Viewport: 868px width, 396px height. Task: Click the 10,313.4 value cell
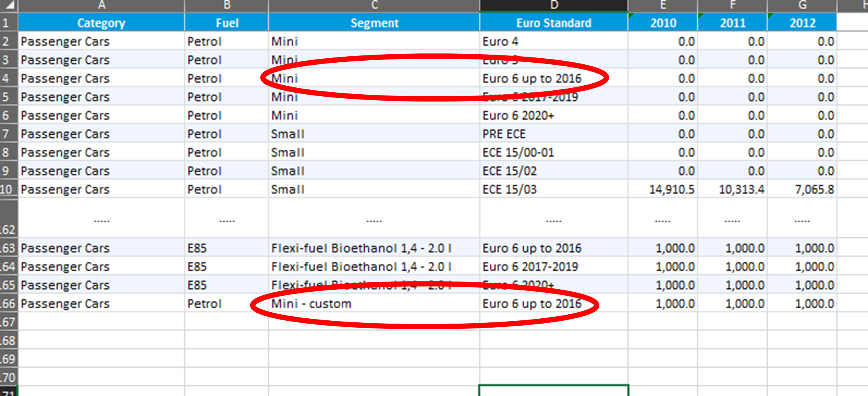point(741,190)
